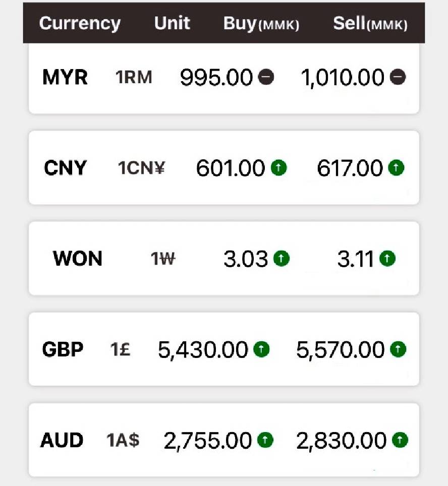Click the MYR buy rate unchanged icon
This screenshot has height=486, width=448.
pos(266,77)
